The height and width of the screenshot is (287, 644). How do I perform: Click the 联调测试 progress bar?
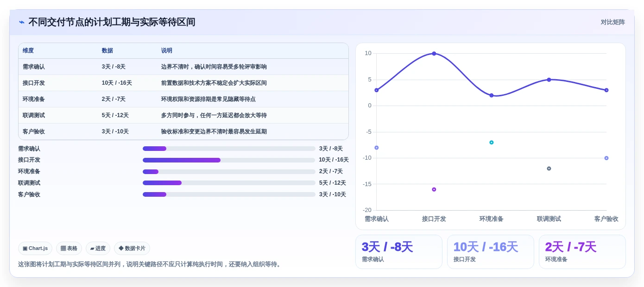[229, 183]
